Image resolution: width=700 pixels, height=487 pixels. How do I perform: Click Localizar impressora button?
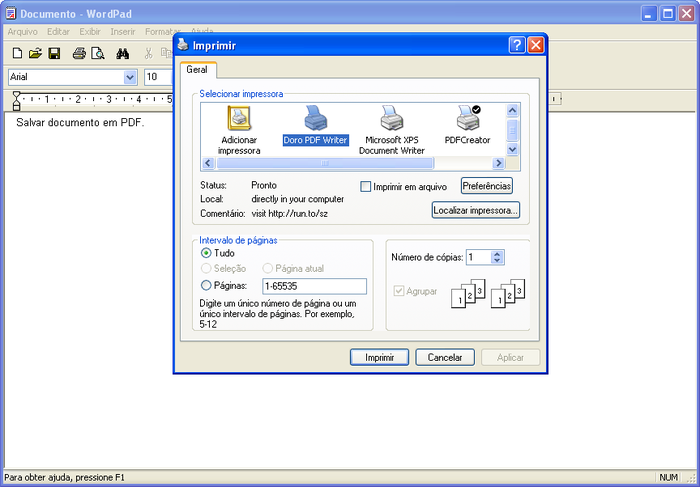click(476, 210)
